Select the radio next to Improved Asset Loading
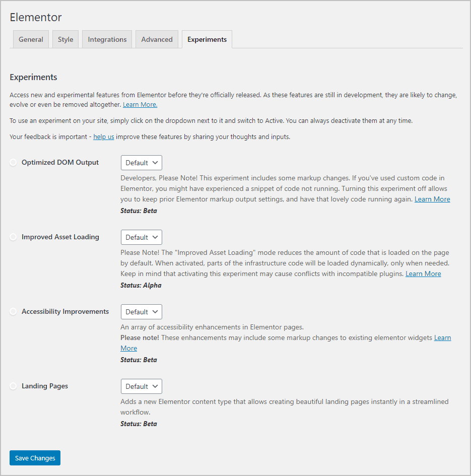The image size is (471, 476). point(13,237)
